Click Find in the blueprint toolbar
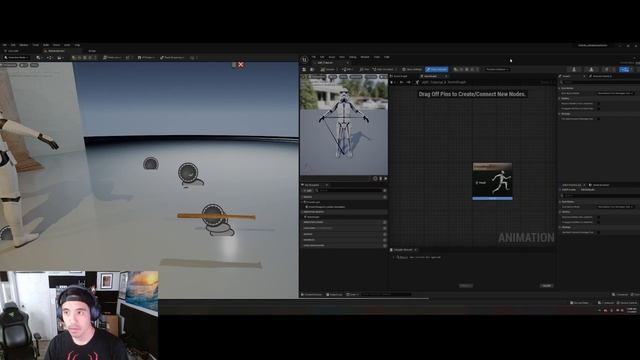 [x=364, y=69]
